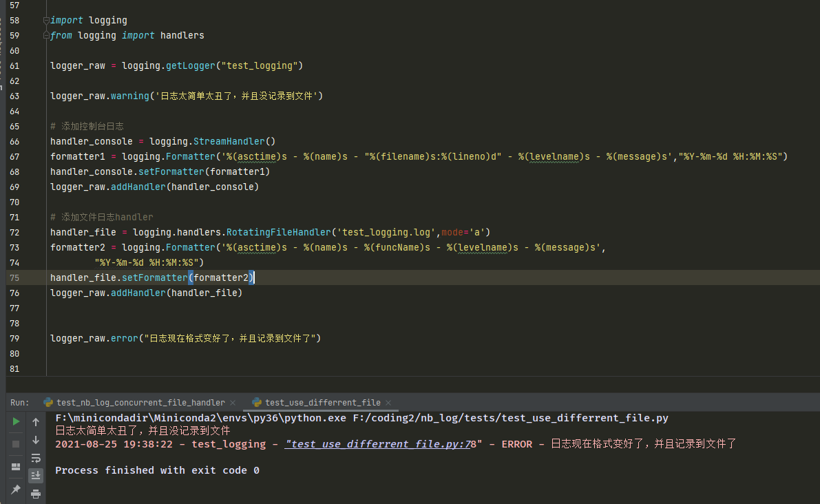
Task: Switch to test_nb_log_concurrent_file_handler run tab
Action: 140,403
